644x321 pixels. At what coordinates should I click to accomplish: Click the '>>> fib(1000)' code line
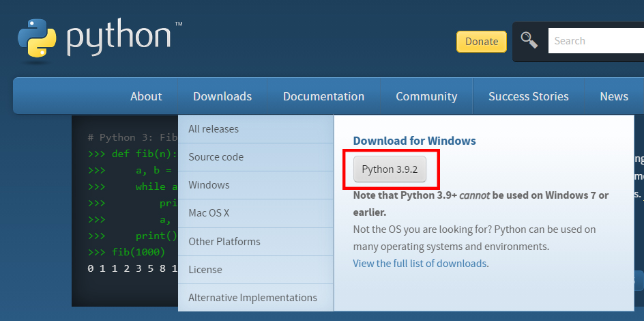pyautogui.click(x=126, y=251)
